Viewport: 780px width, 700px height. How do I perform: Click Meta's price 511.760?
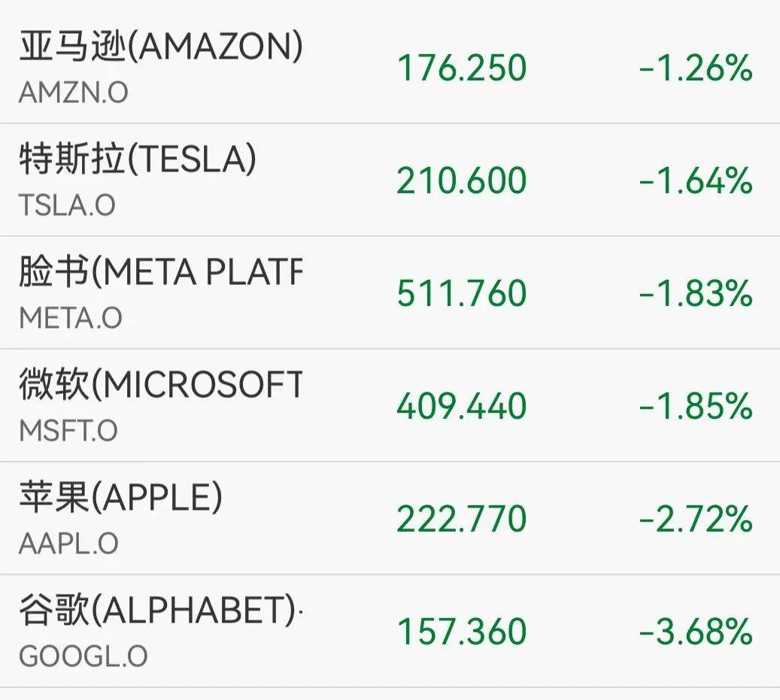pos(460,294)
